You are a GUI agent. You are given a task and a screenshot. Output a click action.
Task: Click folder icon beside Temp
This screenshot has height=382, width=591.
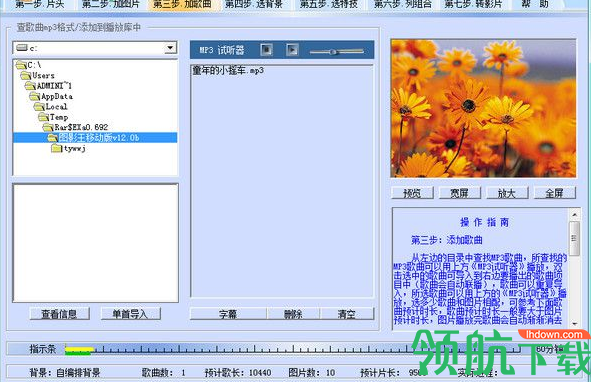tap(43, 117)
